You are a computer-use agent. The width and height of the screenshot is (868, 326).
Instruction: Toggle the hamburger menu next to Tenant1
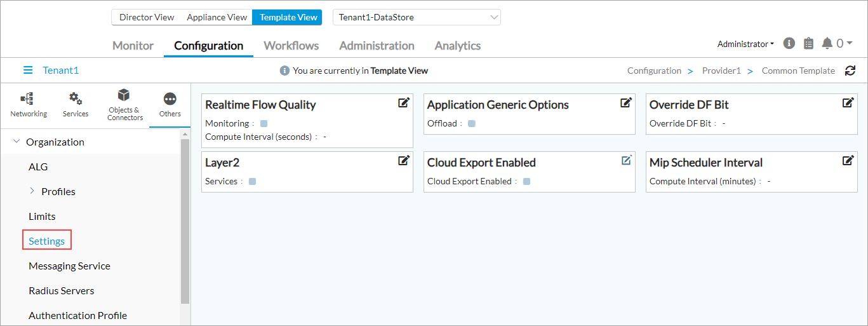coord(28,71)
